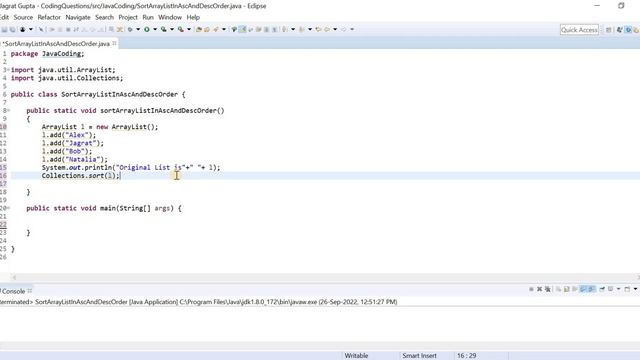Click the package JavaCoding; line
Screen dimensions: 640x360
pos(47,53)
